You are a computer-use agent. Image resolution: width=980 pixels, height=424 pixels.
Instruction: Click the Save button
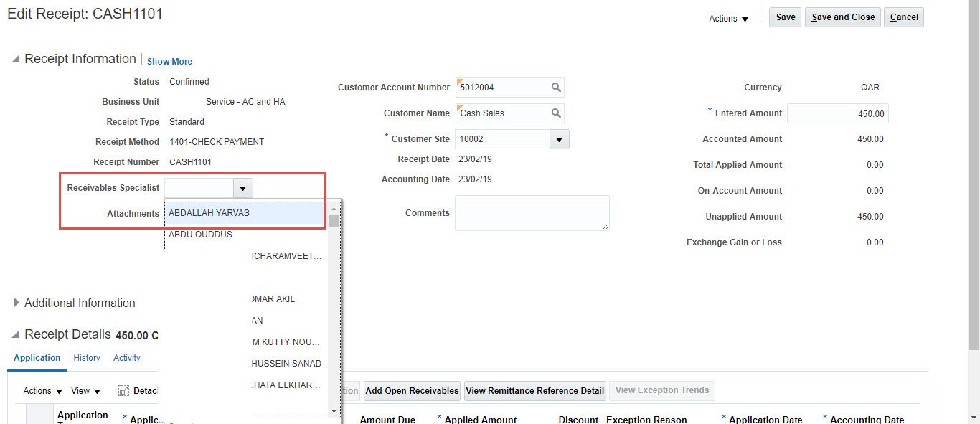click(786, 17)
